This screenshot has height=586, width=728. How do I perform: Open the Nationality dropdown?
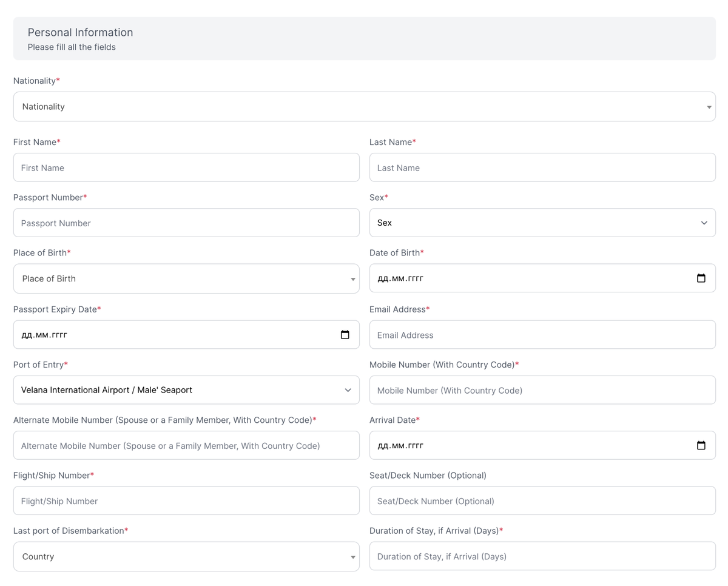365,107
